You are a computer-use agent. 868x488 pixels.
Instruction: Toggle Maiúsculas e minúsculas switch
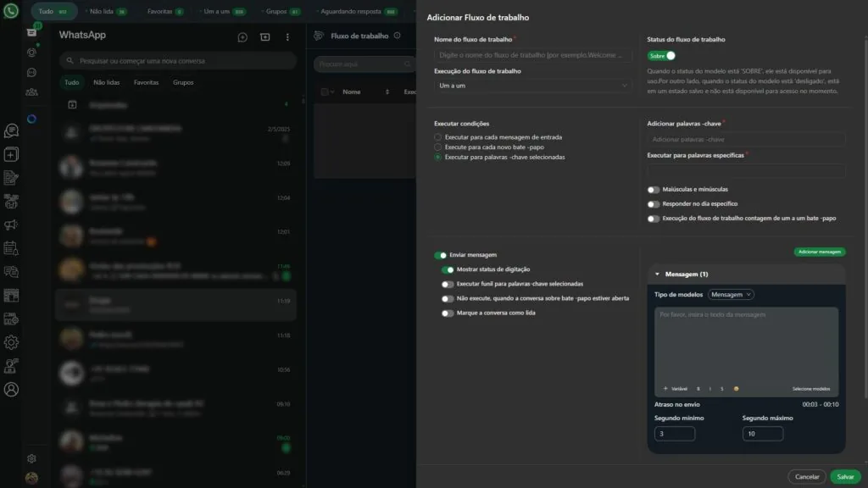point(654,190)
